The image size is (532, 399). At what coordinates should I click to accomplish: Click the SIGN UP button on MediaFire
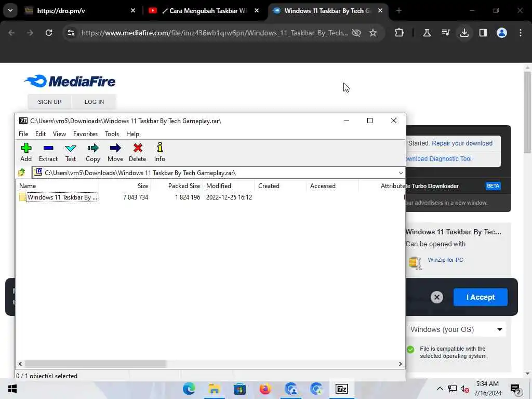click(49, 102)
